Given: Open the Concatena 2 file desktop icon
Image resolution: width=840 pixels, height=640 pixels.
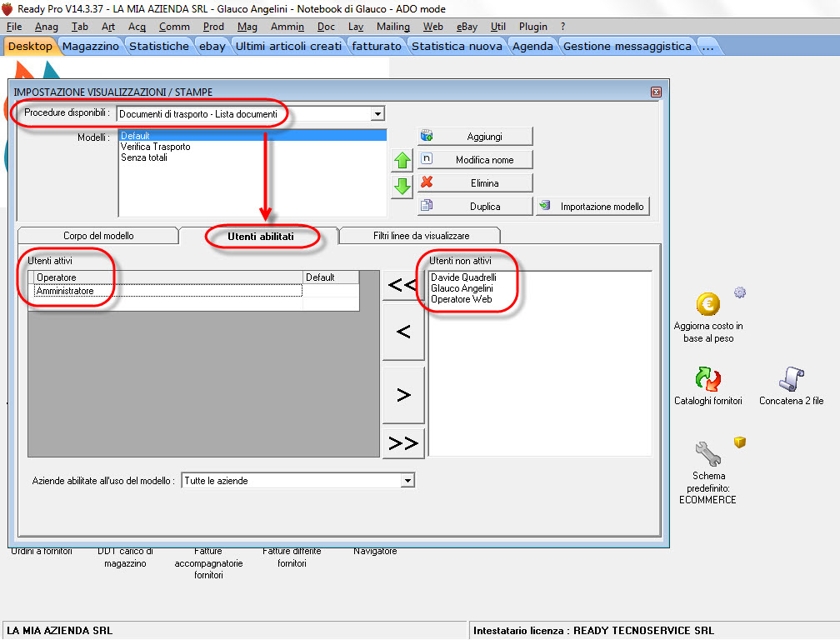Looking at the screenshot, I should coord(792,379).
